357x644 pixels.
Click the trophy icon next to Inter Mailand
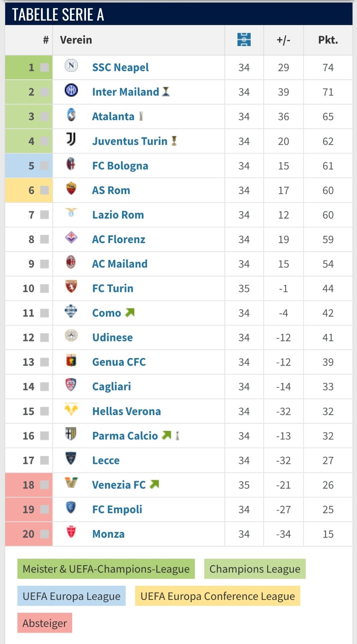166,92
